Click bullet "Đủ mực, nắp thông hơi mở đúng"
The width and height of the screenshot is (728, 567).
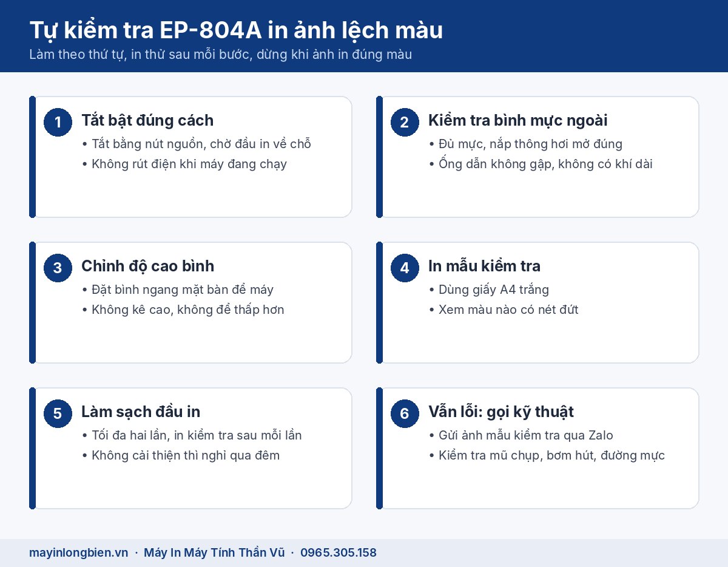pyautogui.click(x=525, y=144)
